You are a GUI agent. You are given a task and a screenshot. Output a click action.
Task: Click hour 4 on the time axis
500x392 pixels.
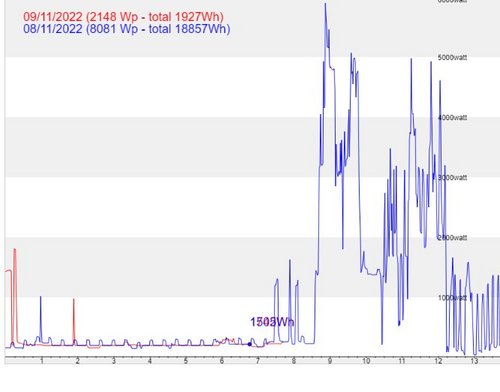[x=150, y=361]
